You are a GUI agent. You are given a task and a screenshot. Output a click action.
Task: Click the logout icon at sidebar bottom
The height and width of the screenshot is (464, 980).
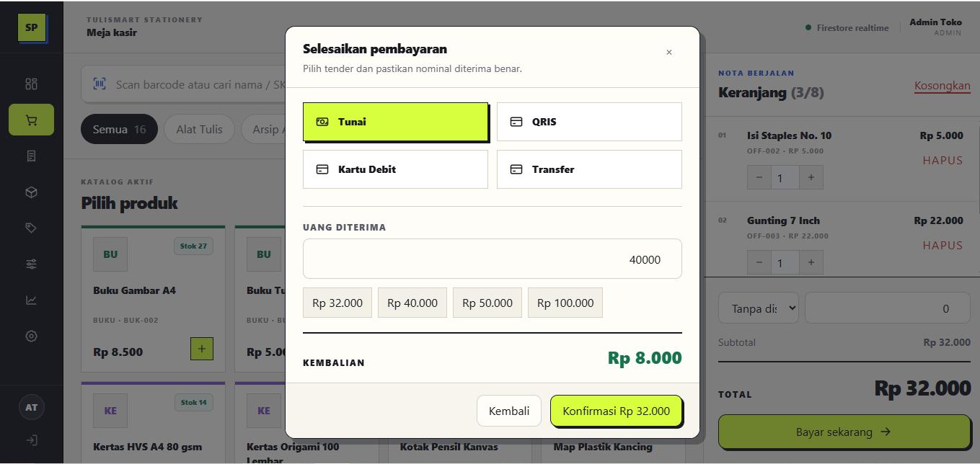31,440
